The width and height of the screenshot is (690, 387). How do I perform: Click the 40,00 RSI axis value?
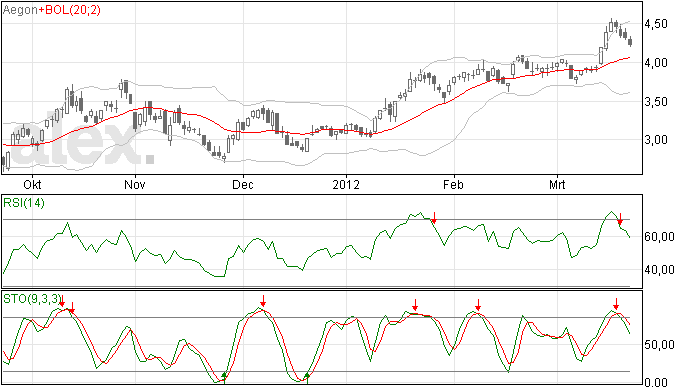[659, 269]
